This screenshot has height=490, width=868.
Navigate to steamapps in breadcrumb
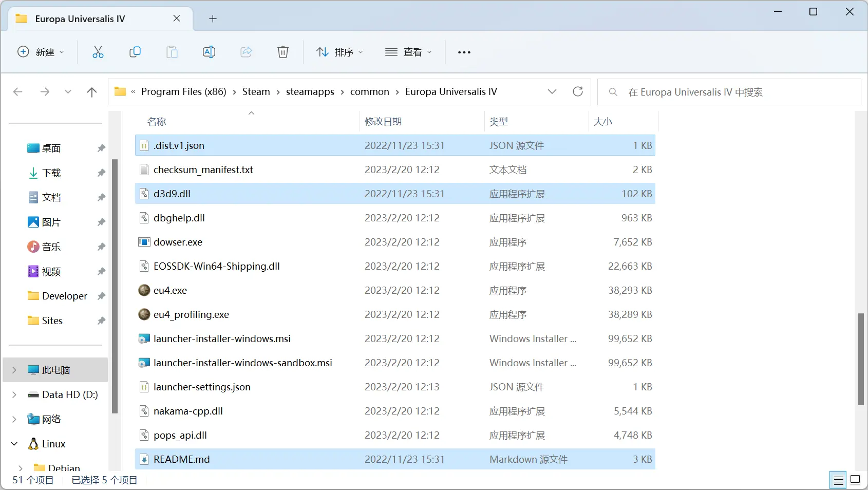point(310,91)
